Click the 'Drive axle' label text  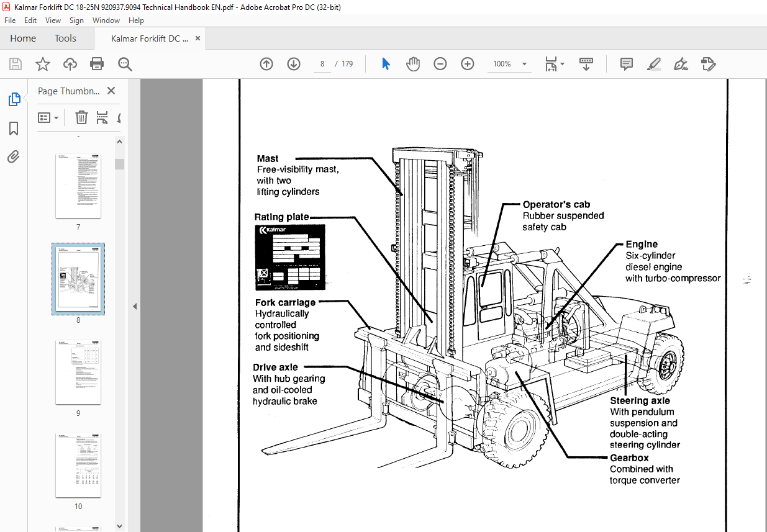tap(275, 367)
